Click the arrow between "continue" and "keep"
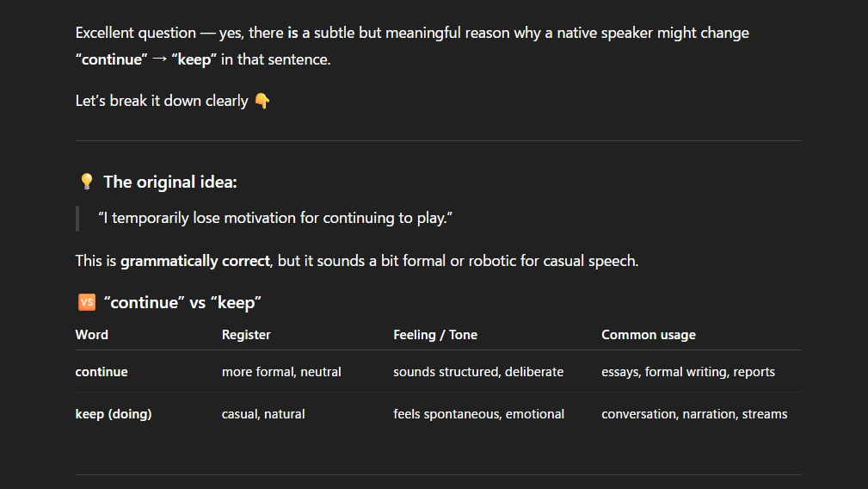Viewport: 868px width, 489px height. [159, 60]
